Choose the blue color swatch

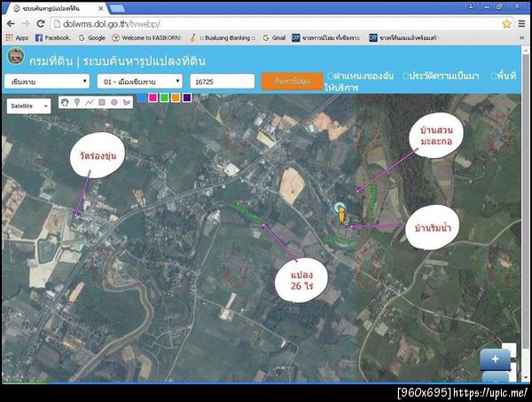point(142,98)
